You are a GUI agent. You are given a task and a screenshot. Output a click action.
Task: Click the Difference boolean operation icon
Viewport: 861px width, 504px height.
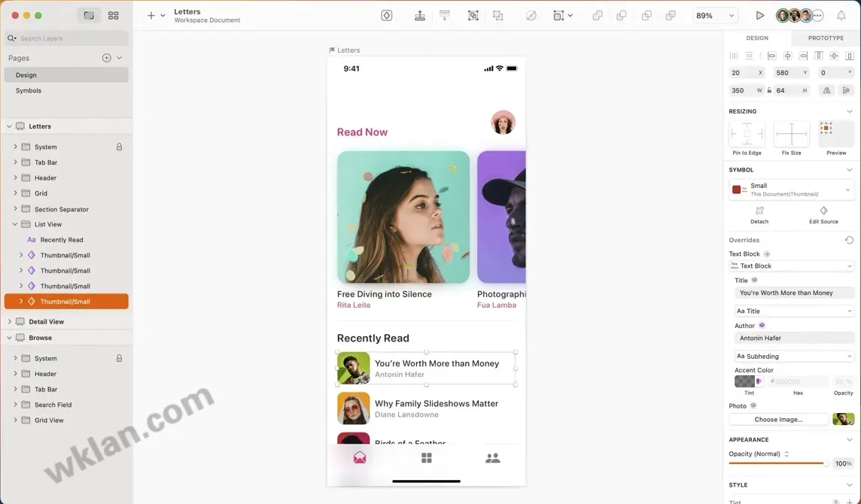[671, 15]
